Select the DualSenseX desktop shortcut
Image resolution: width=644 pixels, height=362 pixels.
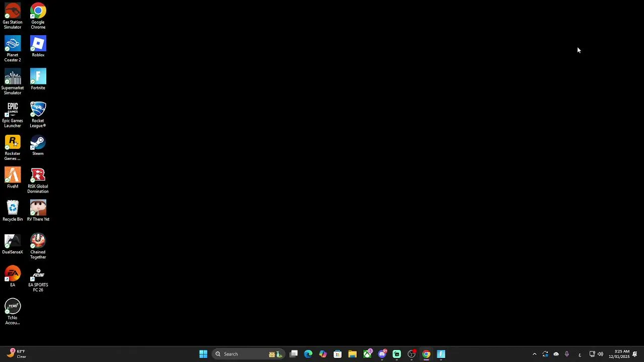[x=13, y=244]
